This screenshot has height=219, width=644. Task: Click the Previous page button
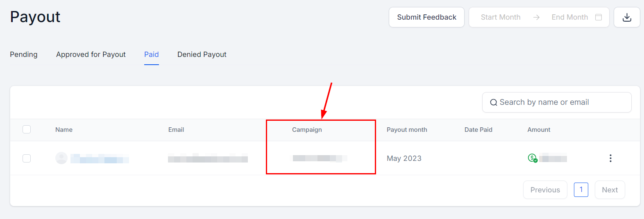(545, 190)
